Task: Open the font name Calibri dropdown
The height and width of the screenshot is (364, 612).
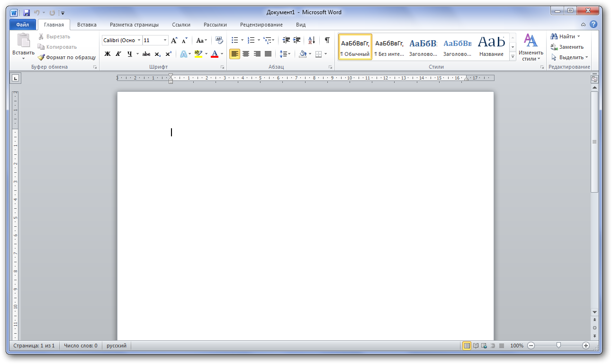Action: pyautogui.click(x=139, y=40)
